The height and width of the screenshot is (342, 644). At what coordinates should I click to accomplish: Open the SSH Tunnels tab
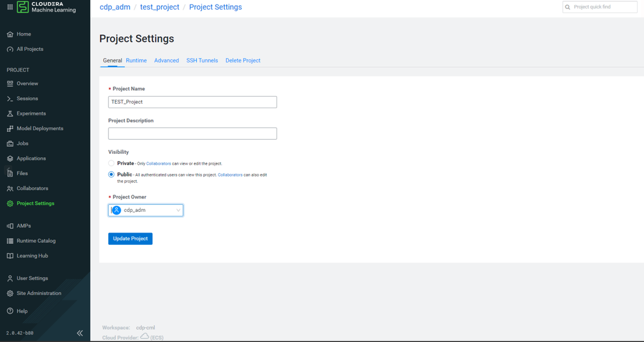coord(202,61)
